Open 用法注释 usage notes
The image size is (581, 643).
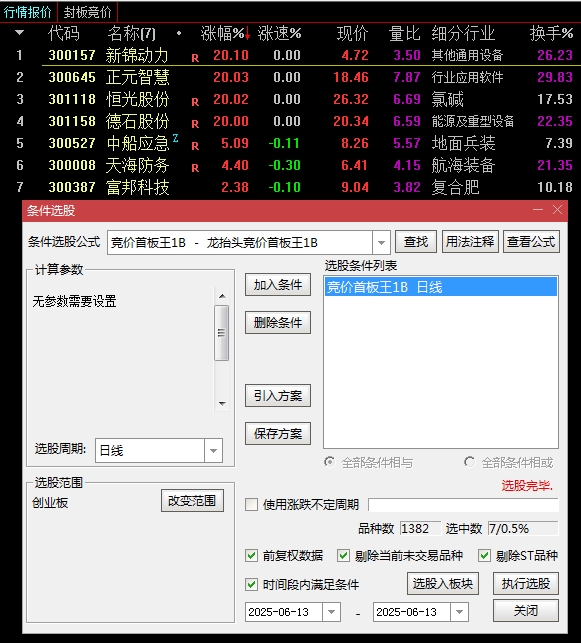click(470, 242)
